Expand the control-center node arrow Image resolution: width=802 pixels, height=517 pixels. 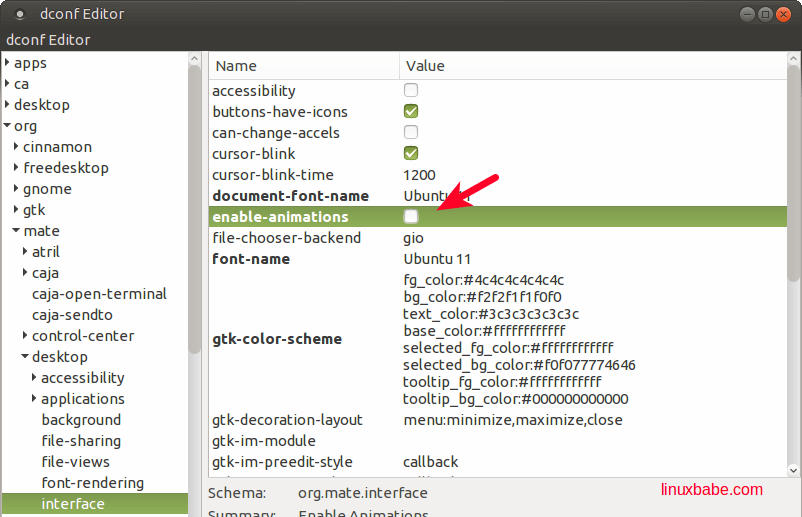click(x=25, y=336)
